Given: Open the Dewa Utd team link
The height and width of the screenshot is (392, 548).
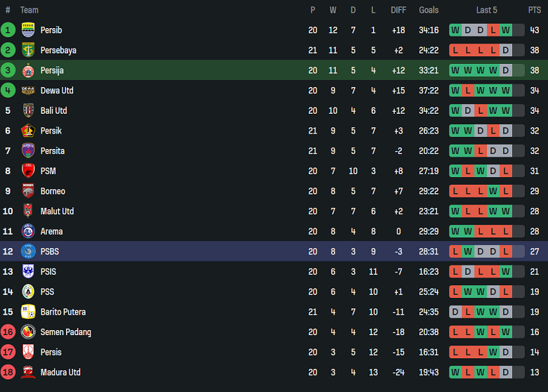Looking at the screenshot, I should point(57,91).
